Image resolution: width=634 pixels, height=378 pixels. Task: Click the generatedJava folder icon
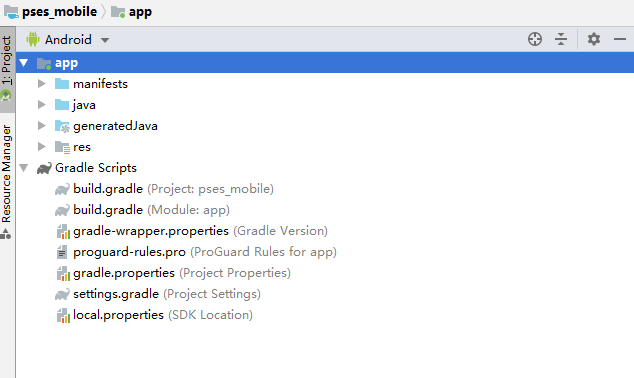62,126
